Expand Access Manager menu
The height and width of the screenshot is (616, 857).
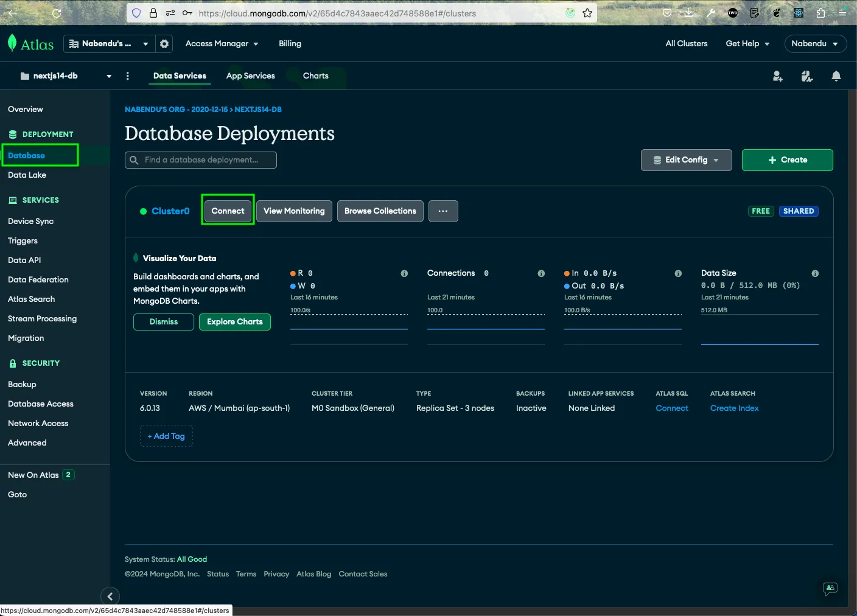(222, 44)
